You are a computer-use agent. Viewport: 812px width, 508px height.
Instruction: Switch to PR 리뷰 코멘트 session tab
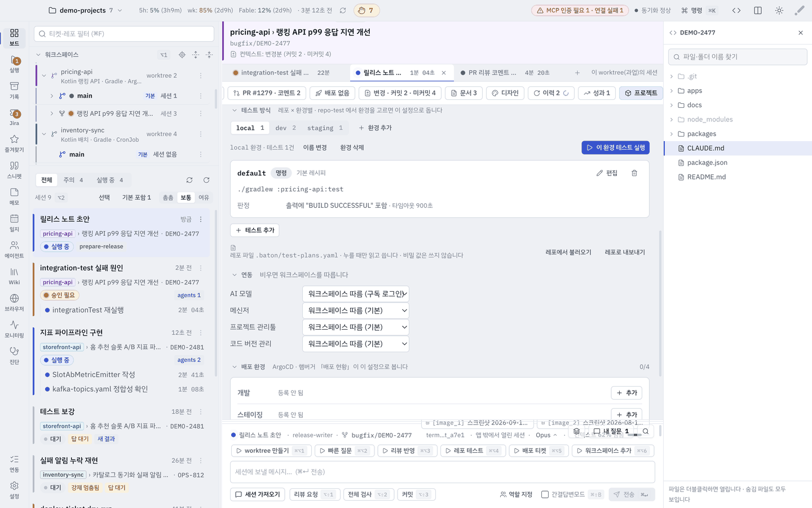pos(505,73)
